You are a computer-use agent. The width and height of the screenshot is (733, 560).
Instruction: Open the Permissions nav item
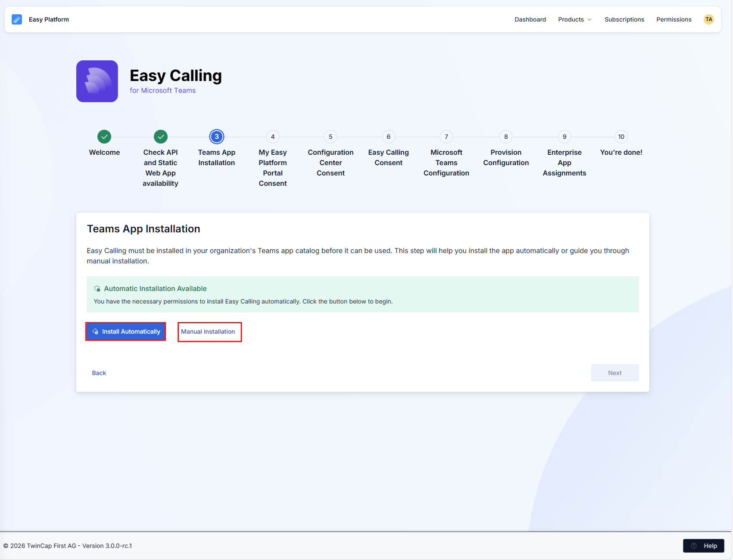pyautogui.click(x=674, y=19)
